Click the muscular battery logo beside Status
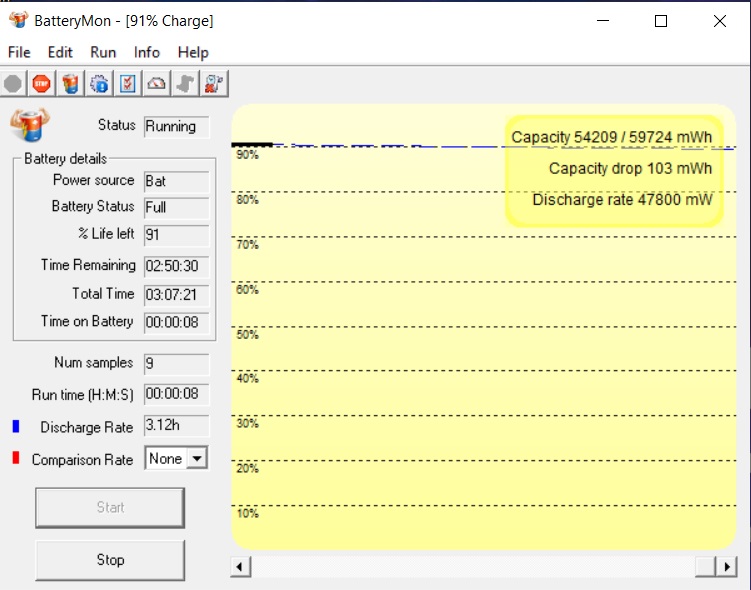The image size is (751, 590). [29, 126]
